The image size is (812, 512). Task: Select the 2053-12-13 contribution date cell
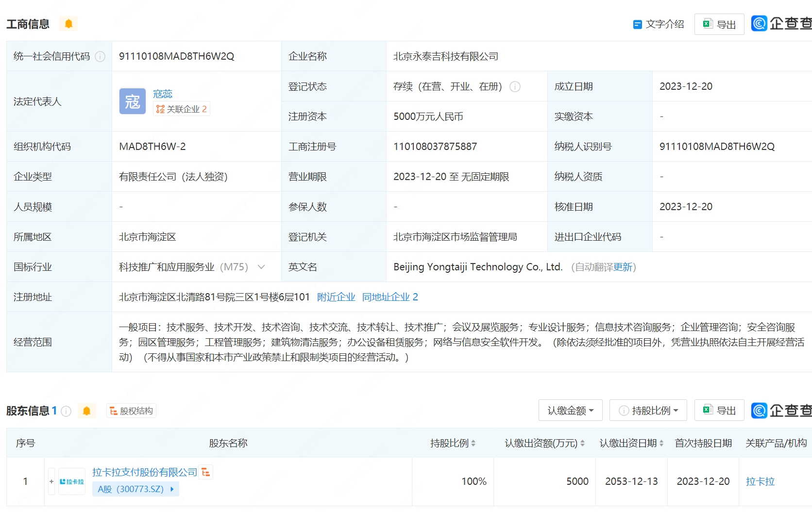631,481
